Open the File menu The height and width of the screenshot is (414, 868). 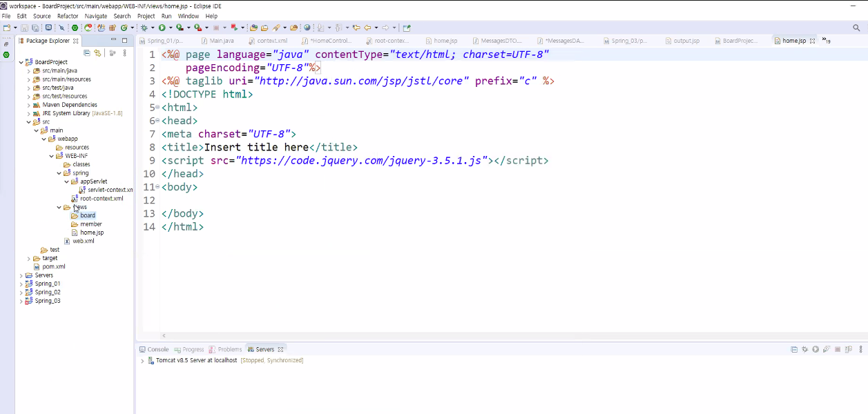(6, 16)
